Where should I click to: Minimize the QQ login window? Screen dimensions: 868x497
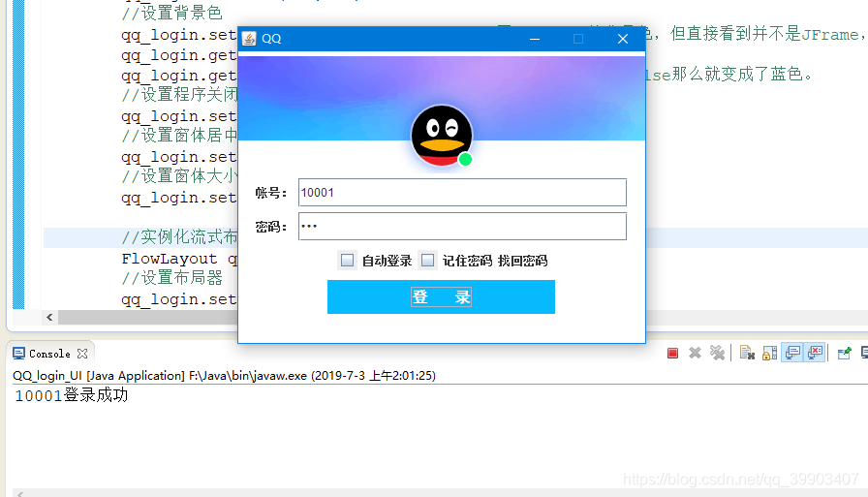(534, 39)
